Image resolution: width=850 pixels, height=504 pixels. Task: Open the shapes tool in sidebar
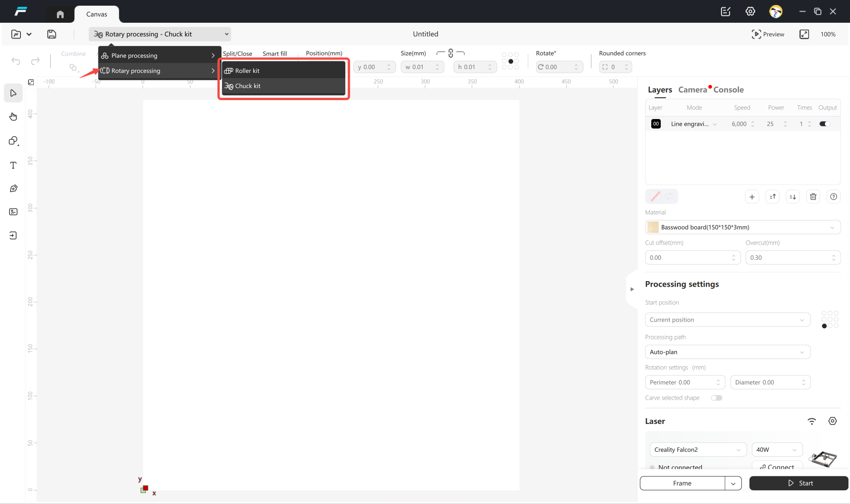[x=13, y=141]
